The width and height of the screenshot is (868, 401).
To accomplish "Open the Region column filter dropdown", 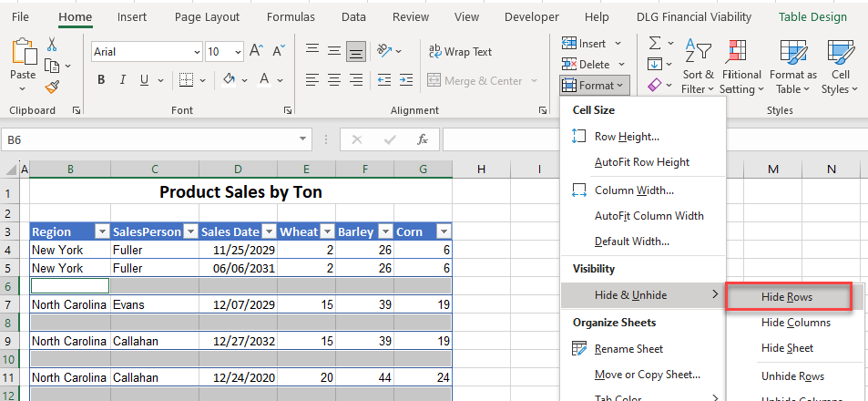I will pyautogui.click(x=102, y=231).
